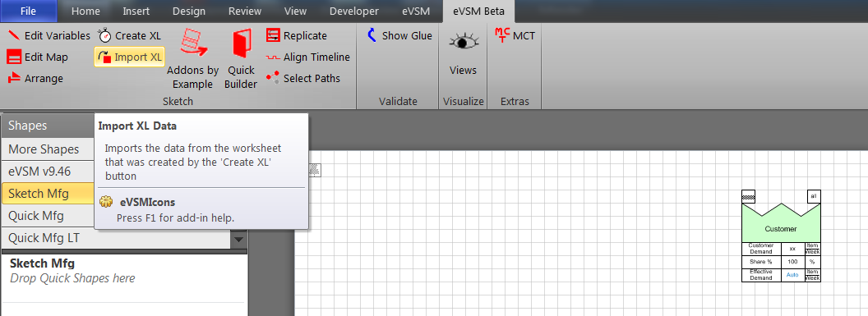The height and width of the screenshot is (316, 868).
Task: Switch to the Home ribbon tab
Action: 85,11
